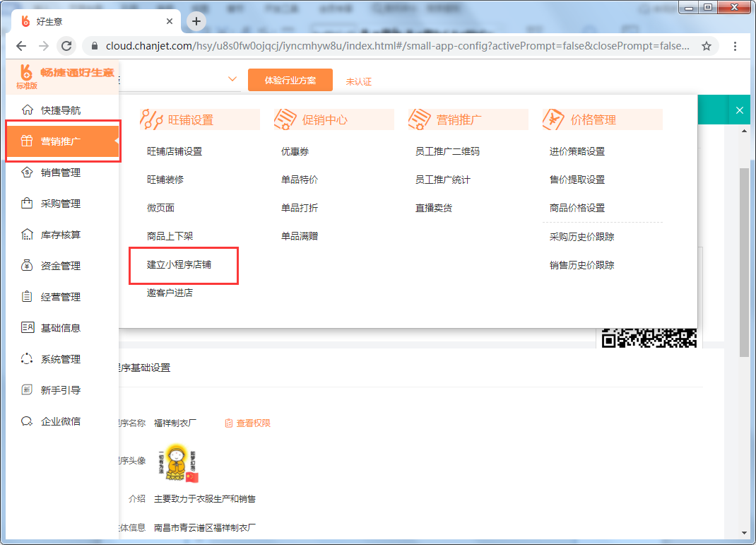
Task: Click the 经营管理 clipboard icon
Action: (x=27, y=297)
